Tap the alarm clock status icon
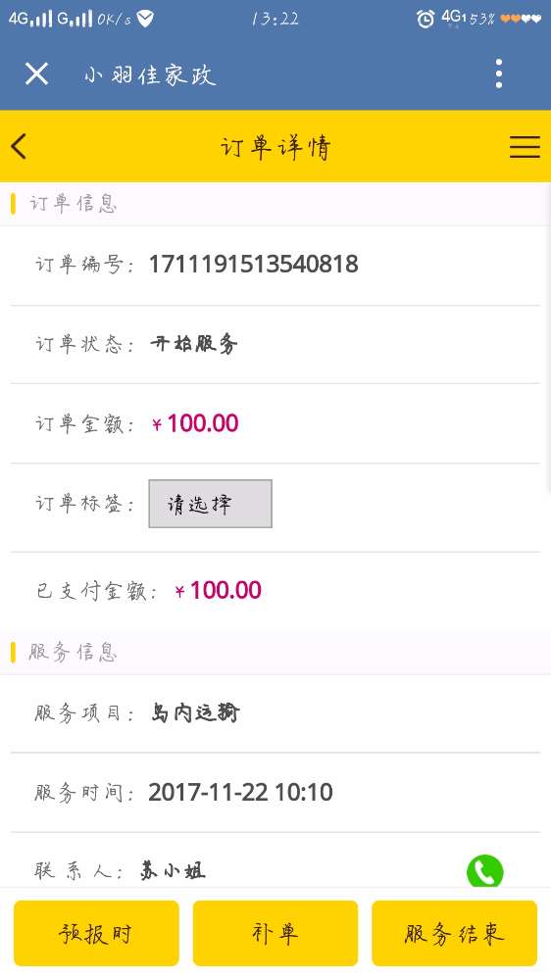The height and width of the screenshot is (980, 551). pyautogui.click(x=426, y=19)
